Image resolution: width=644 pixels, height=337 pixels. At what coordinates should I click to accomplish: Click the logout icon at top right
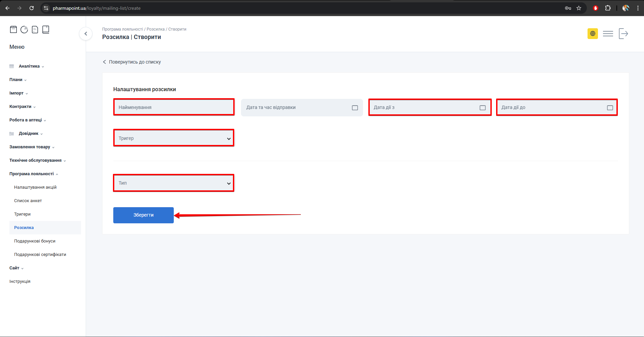[x=623, y=34]
